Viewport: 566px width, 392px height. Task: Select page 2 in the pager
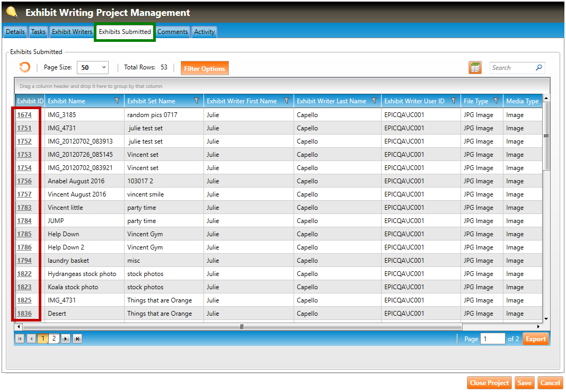click(x=54, y=339)
